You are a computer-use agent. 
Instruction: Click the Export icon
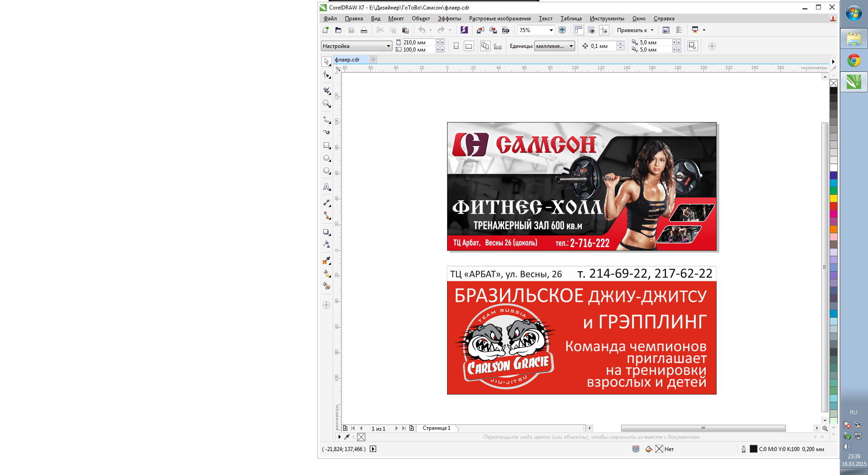tap(493, 30)
